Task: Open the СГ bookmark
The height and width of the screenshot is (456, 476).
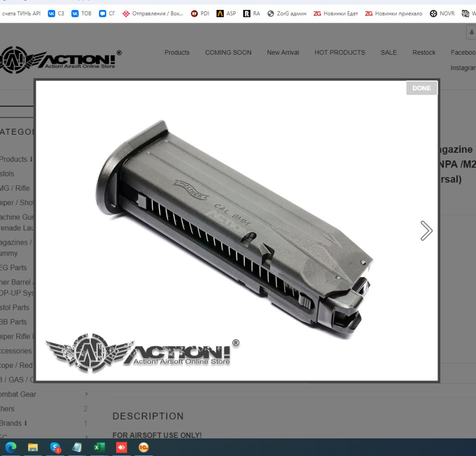Action: click(107, 13)
